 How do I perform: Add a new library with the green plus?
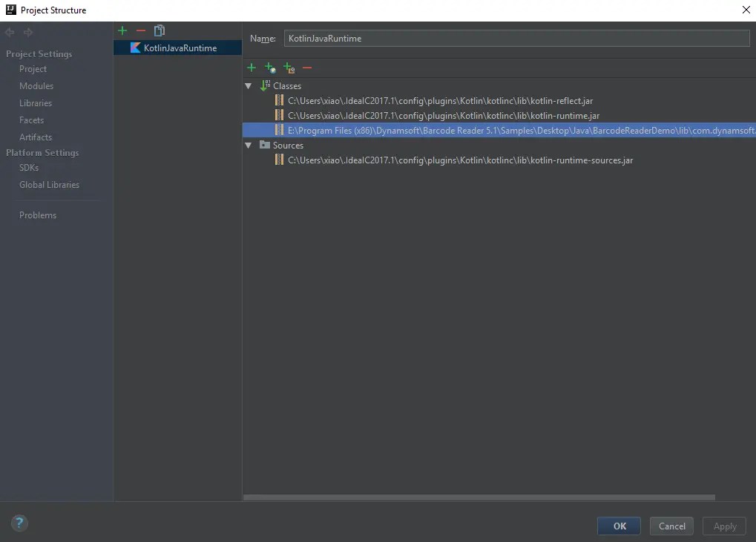pos(122,30)
